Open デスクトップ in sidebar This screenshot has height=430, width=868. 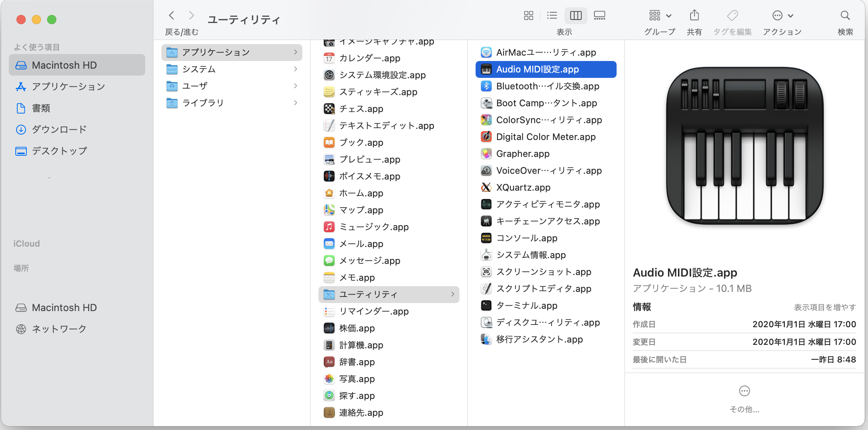click(77, 151)
